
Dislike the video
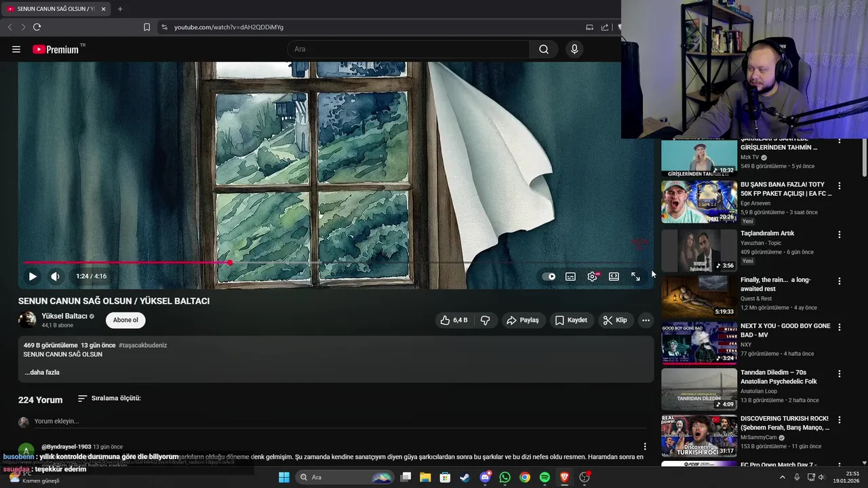tap(485, 320)
